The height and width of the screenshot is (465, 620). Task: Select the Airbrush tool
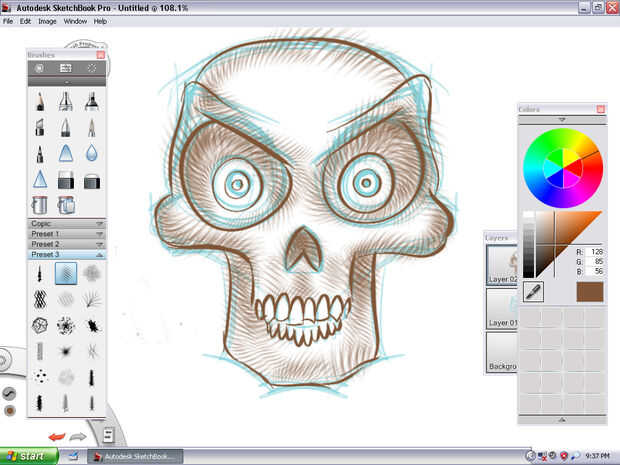(66, 101)
